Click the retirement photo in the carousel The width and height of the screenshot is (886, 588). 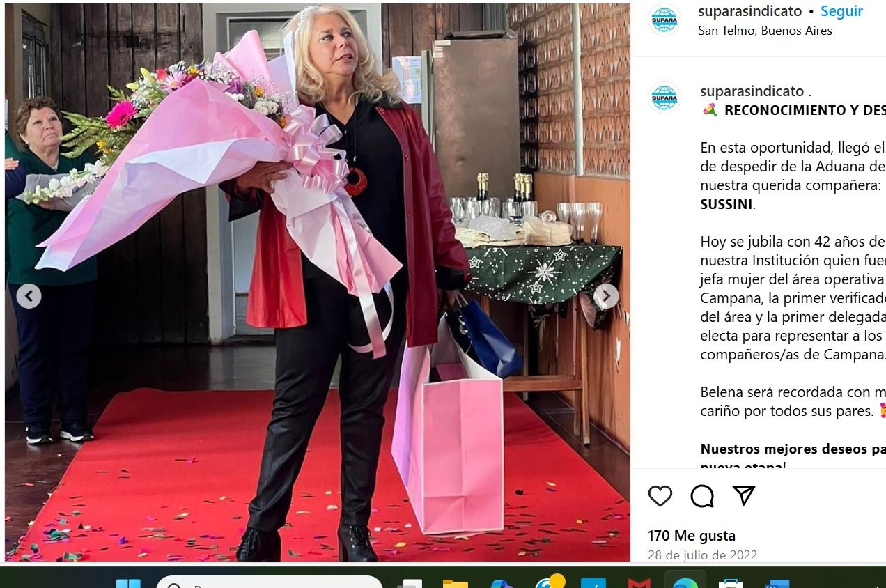[x=318, y=282]
